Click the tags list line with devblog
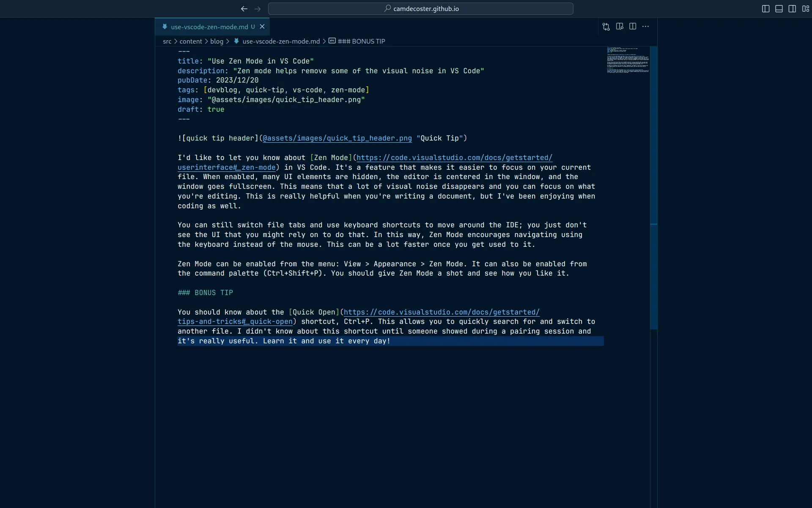 273,90
